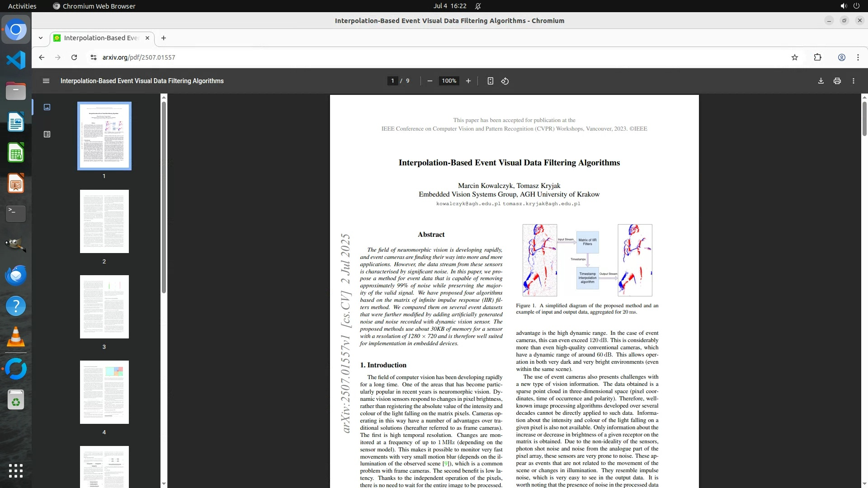This screenshot has width=868, height=488.
Task: Toggle notifications bell in top bar
Action: [478, 6]
